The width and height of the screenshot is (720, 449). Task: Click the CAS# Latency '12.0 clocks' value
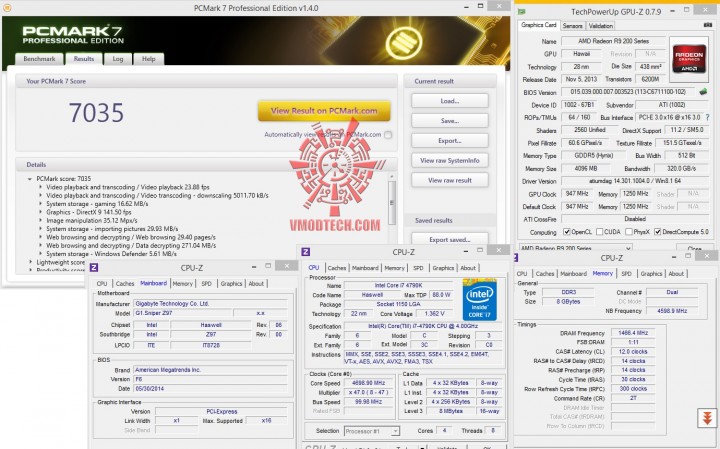coord(633,352)
